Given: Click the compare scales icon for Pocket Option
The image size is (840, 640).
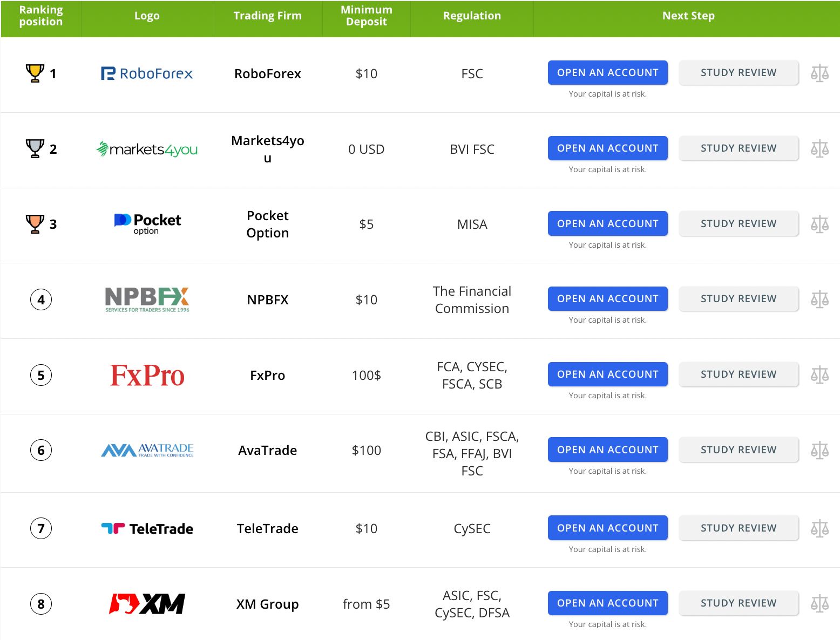Looking at the screenshot, I should tap(819, 224).
